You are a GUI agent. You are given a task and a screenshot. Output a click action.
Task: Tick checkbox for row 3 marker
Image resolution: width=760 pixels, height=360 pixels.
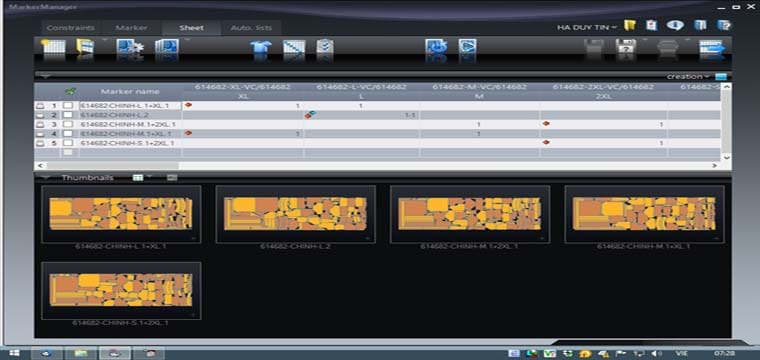click(68, 124)
